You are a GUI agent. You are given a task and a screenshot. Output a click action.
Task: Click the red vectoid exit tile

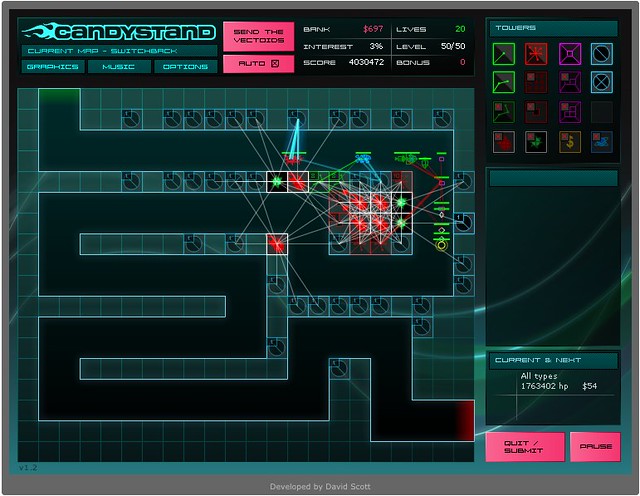click(x=464, y=420)
